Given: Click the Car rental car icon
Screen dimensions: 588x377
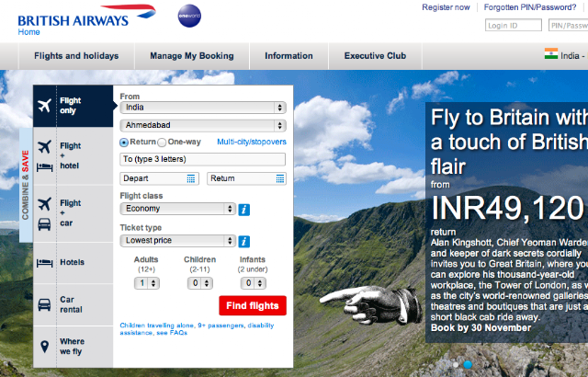Looking at the screenshot, I should click(45, 304).
